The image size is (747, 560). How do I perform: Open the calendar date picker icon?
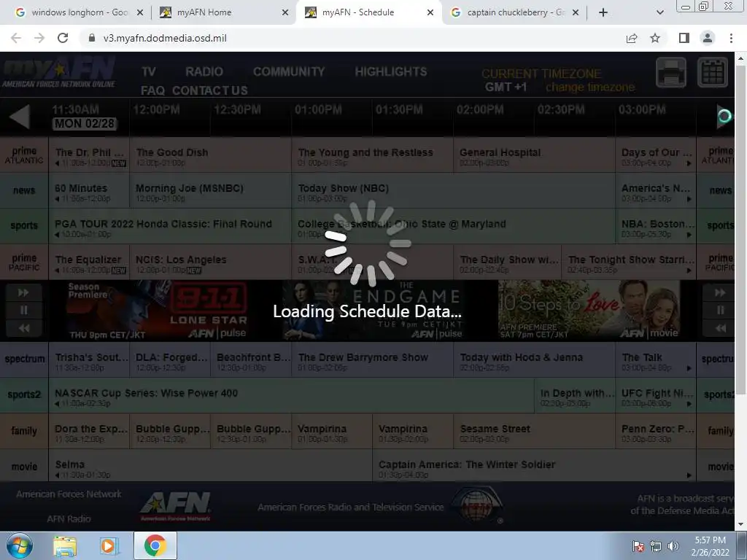[x=713, y=72]
